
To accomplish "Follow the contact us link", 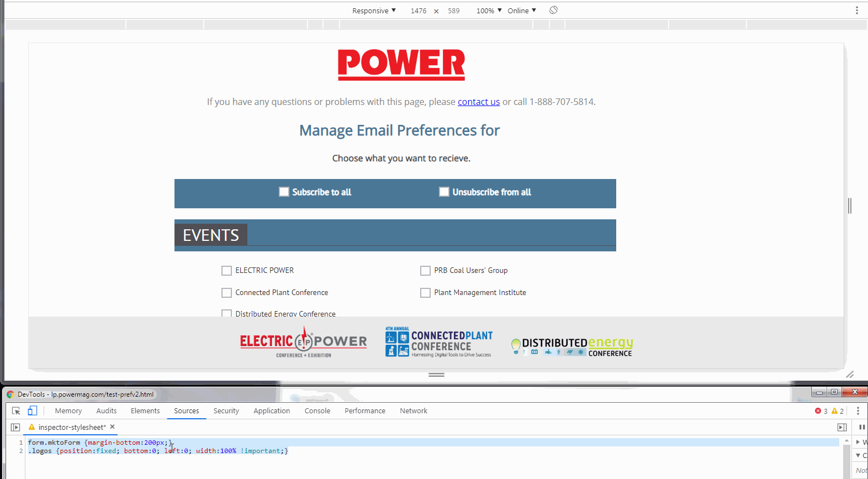I will [x=479, y=102].
